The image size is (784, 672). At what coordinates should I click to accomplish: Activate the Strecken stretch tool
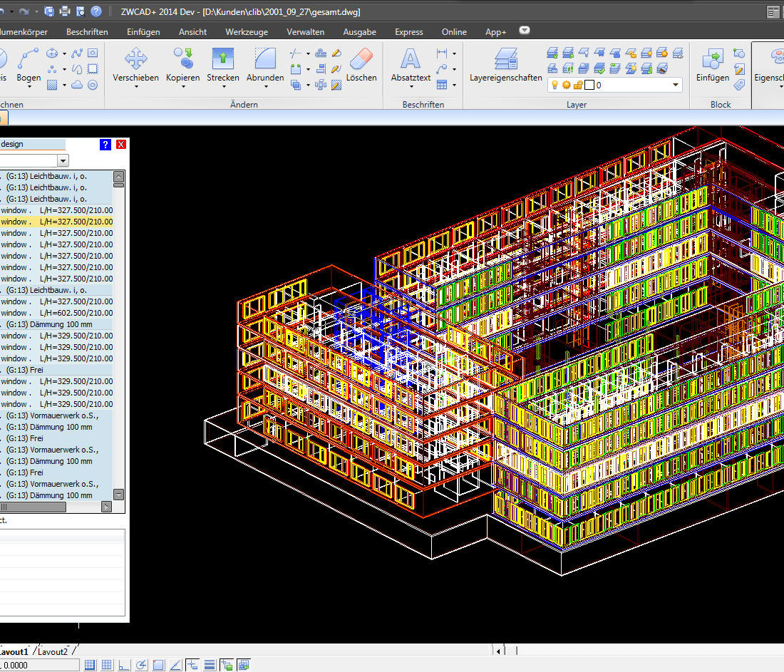point(223,59)
